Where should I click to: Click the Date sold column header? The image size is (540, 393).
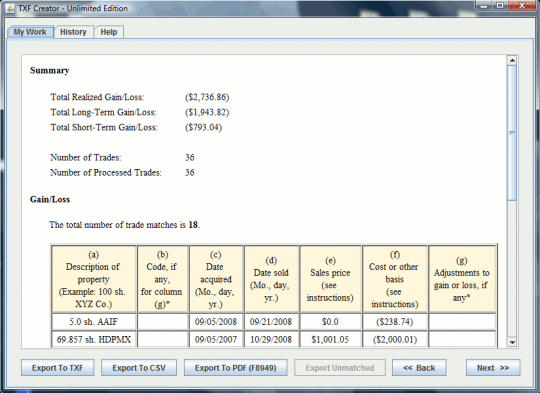(x=271, y=279)
